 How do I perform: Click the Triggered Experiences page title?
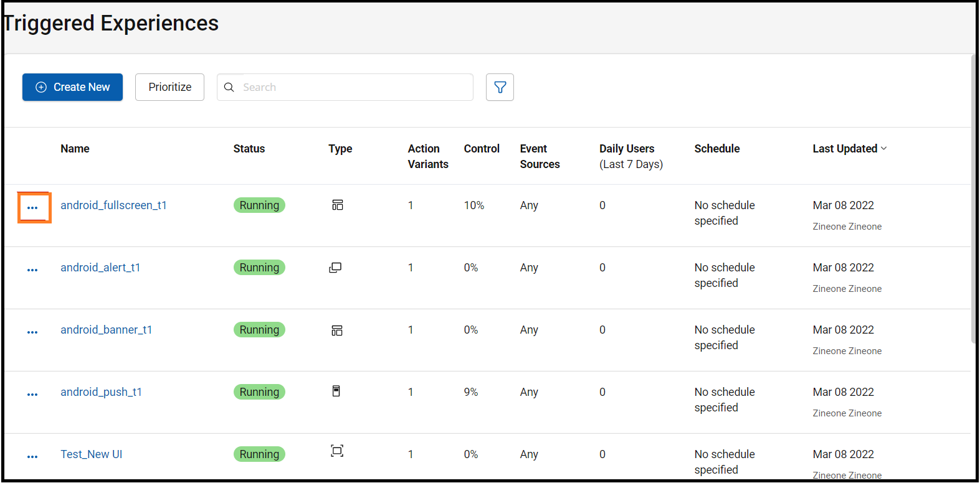[x=111, y=23]
